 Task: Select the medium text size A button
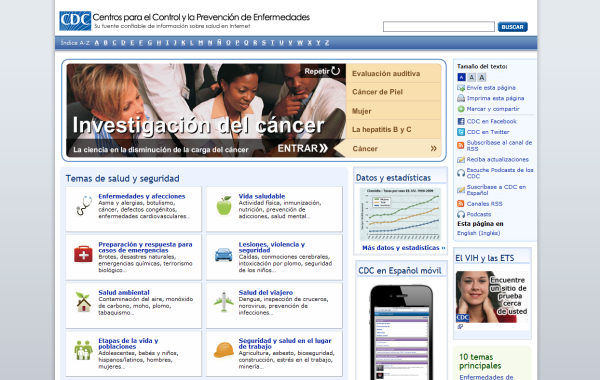472,77
